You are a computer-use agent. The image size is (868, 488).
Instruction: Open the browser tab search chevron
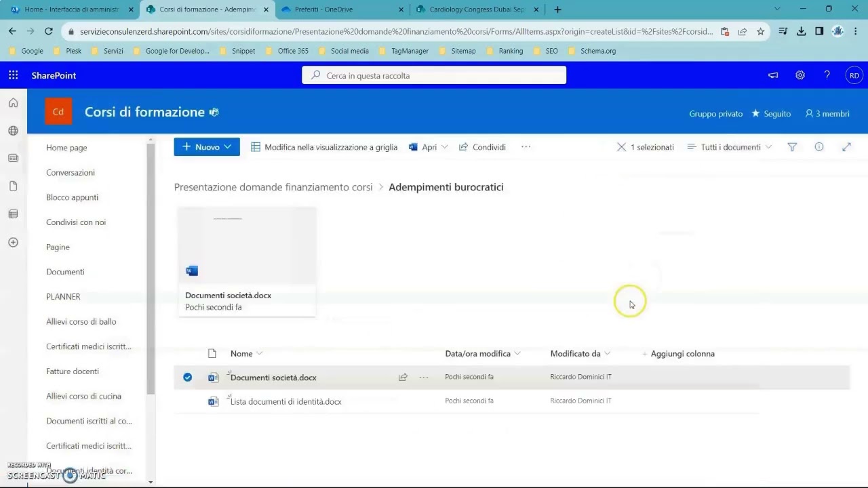[777, 9]
